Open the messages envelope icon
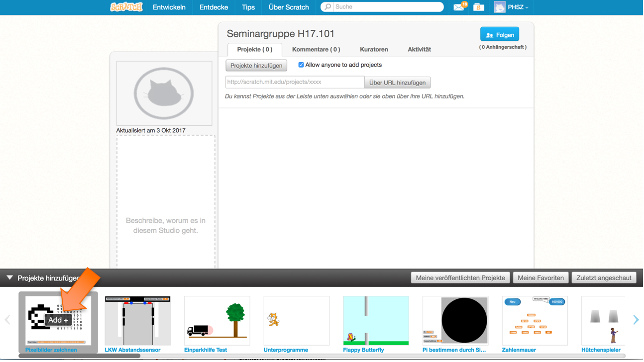This screenshot has height=362, width=644. pos(458,7)
